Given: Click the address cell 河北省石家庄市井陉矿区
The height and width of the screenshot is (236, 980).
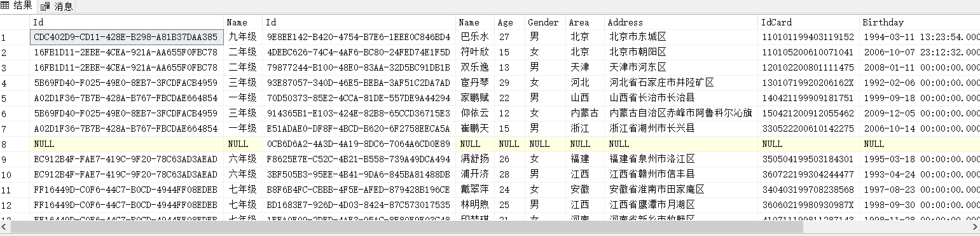Looking at the screenshot, I should [681, 83].
